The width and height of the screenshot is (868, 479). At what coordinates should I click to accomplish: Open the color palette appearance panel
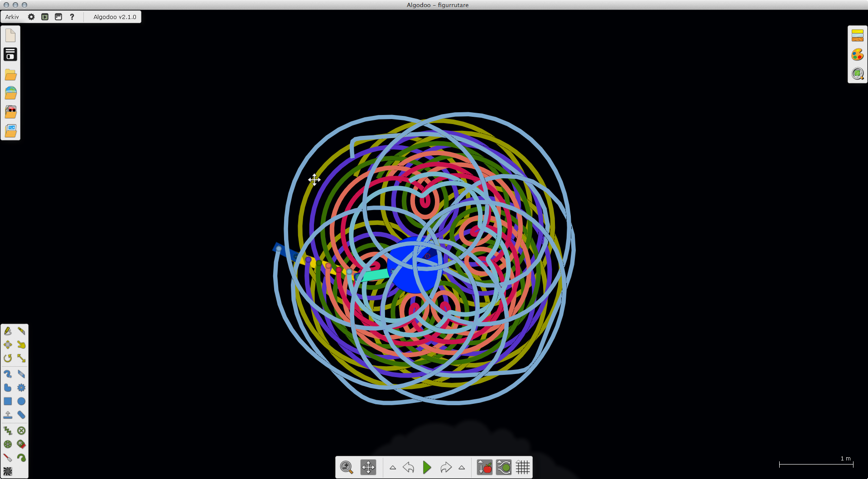[x=857, y=55]
